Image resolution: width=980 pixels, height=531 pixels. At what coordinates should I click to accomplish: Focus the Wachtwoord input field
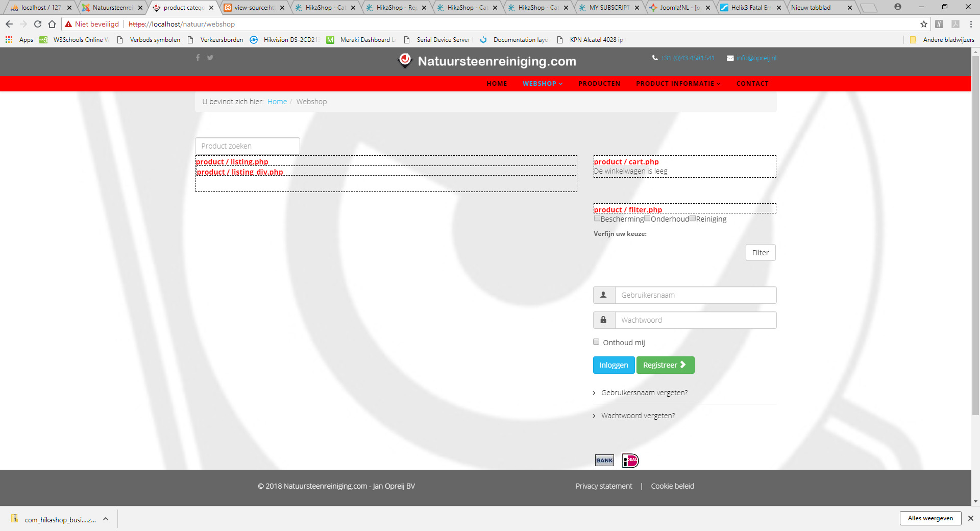[696, 320]
